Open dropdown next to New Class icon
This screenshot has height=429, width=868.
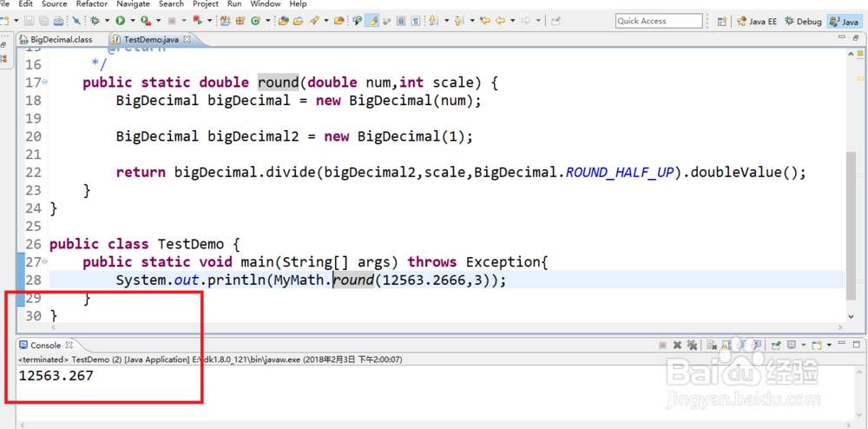point(267,21)
